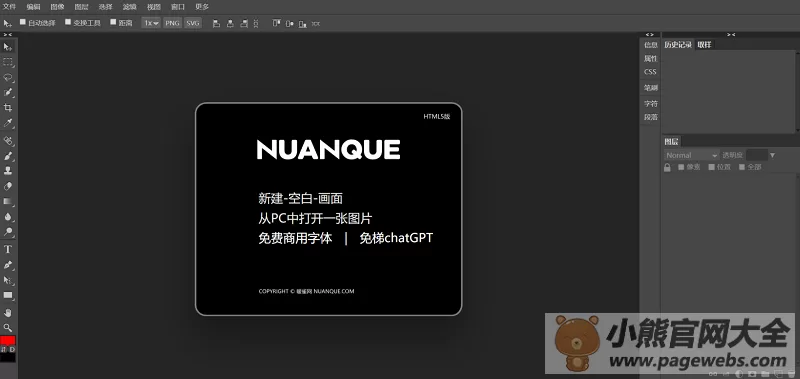Click align bottom edges icon
The image size is (800, 379).
coord(303,24)
